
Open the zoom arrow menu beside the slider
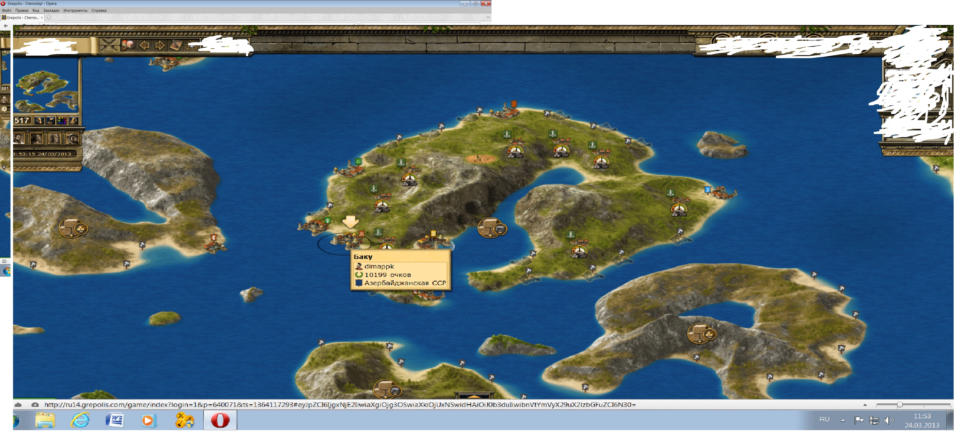click(865, 405)
